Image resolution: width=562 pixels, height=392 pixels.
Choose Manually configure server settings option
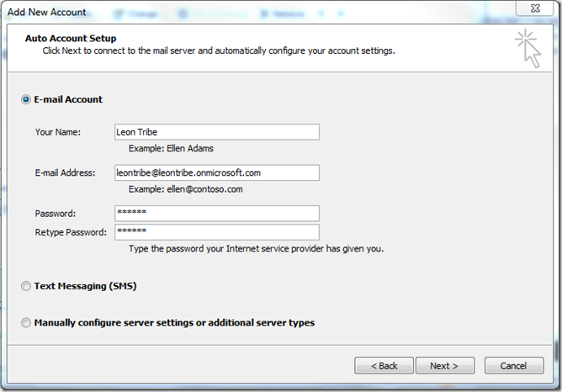(x=26, y=322)
